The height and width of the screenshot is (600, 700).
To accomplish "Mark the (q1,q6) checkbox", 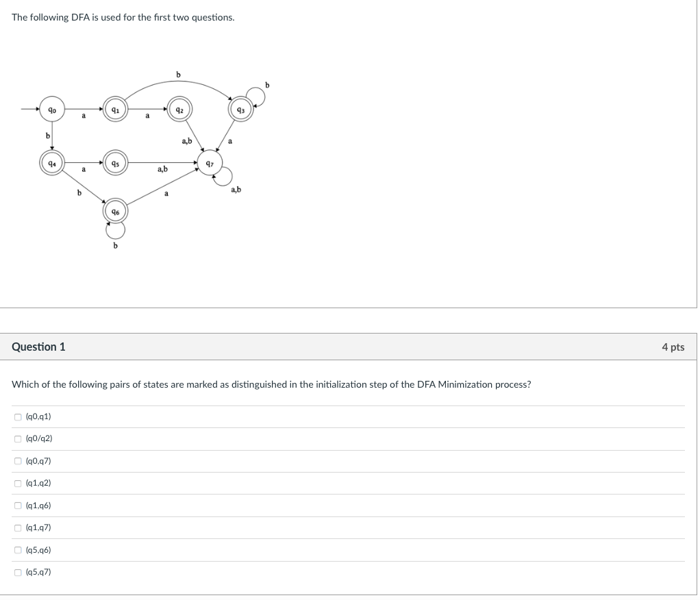I will (18, 505).
